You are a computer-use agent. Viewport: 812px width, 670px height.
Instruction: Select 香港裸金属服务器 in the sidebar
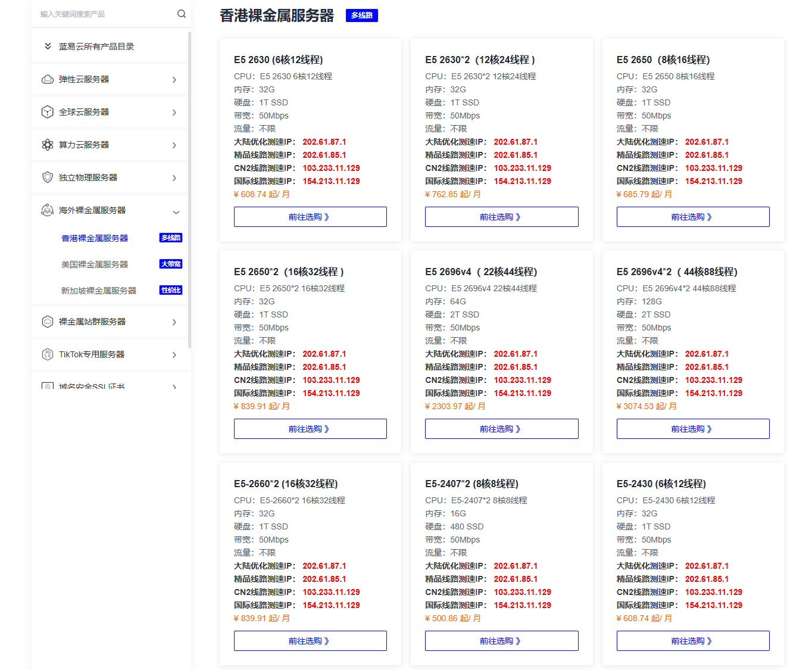coord(95,238)
